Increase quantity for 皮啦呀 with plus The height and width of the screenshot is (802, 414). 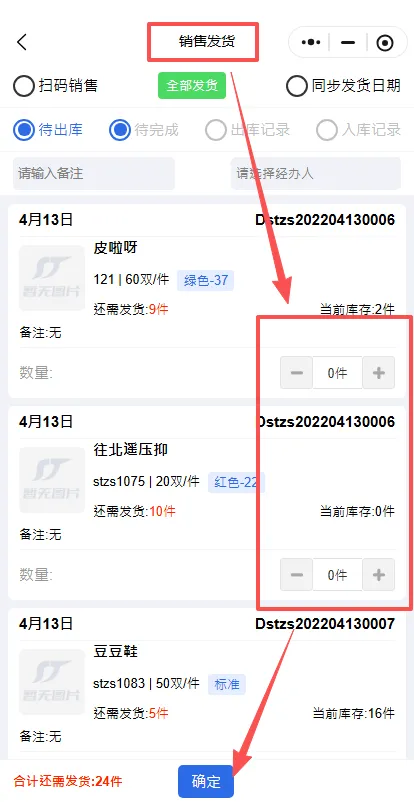coord(379,373)
